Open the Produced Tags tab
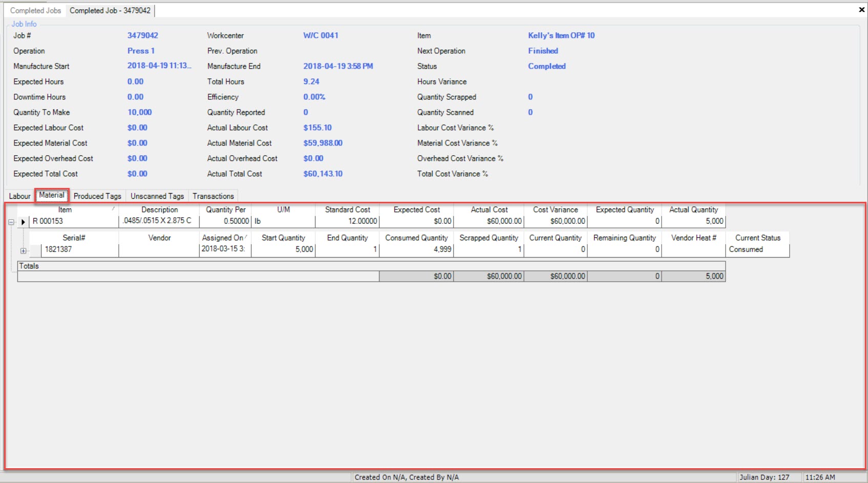The image size is (868, 483). [x=97, y=196]
